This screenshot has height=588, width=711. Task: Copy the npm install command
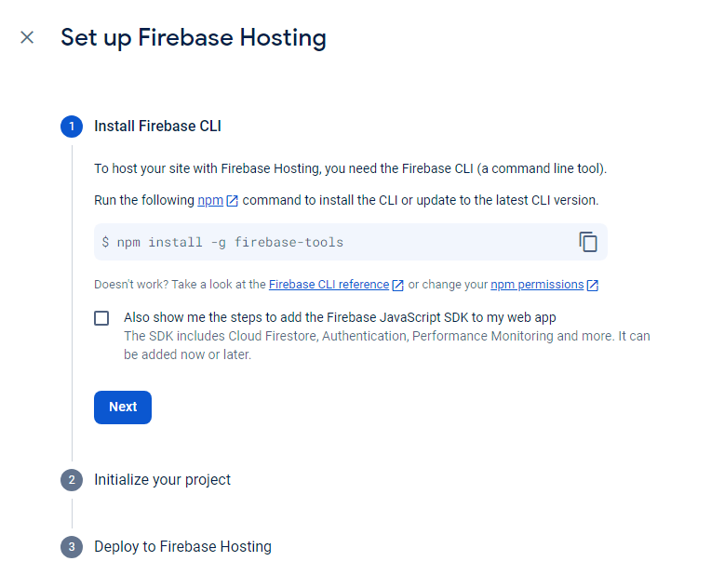tap(588, 242)
